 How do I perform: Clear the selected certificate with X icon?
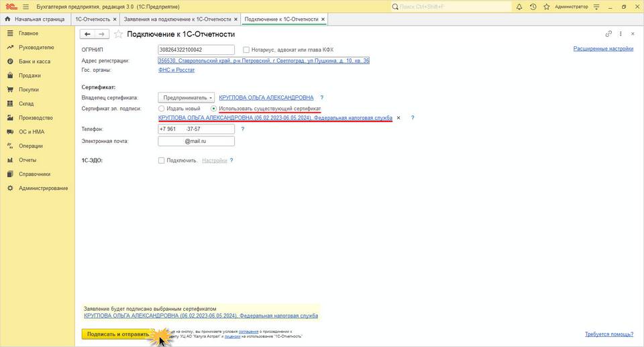point(398,118)
